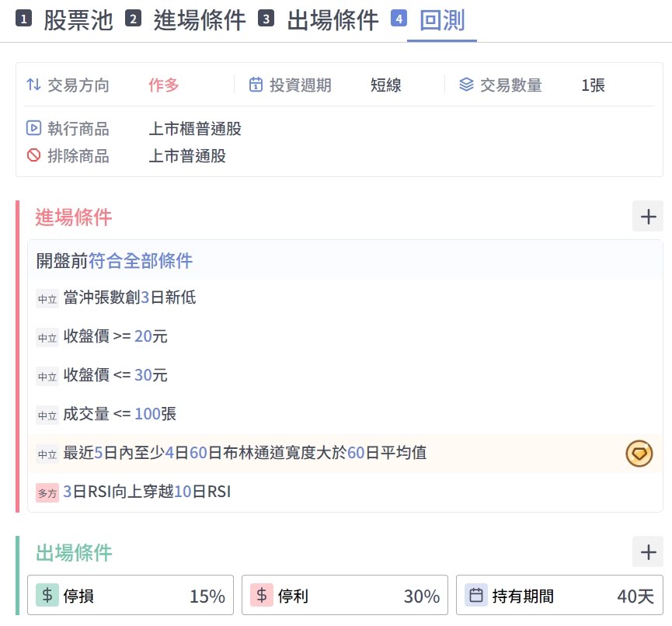Click the 持有期間 calendar icon
This screenshot has height=626, width=672.
476,596
